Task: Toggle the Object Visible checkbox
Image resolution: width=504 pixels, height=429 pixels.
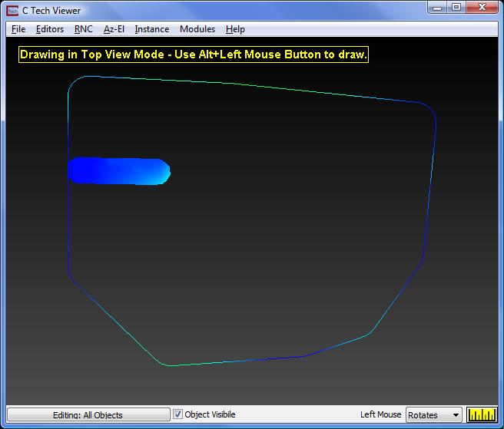Action: point(177,414)
